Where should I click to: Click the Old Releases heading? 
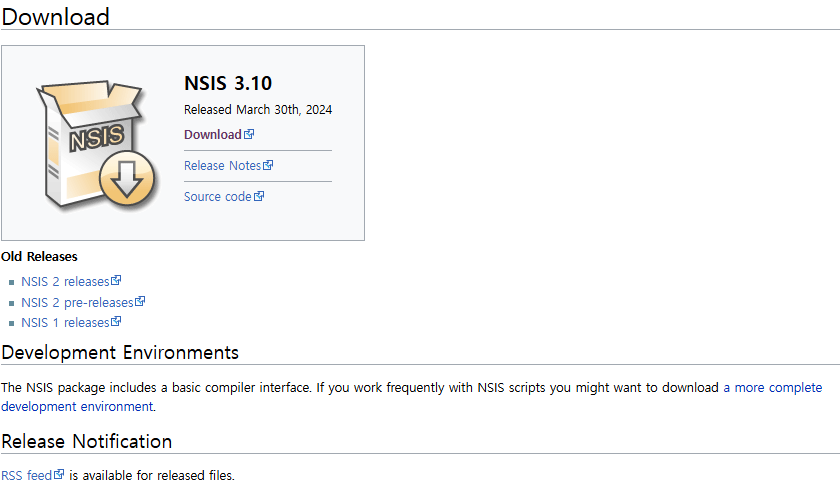pyautogui.click(x=39, y=256)
